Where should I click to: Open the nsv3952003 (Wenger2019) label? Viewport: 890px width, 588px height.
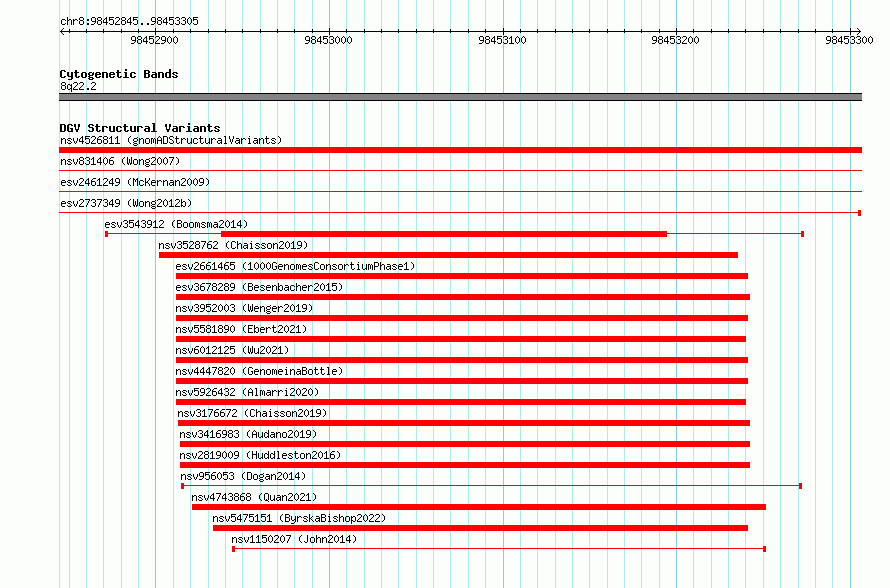coord(244,308)
